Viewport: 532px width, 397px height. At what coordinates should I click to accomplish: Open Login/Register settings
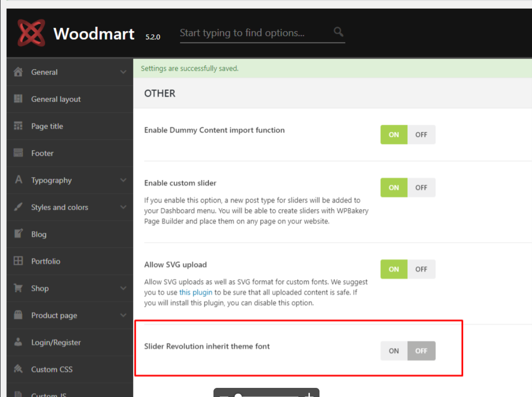70,342
